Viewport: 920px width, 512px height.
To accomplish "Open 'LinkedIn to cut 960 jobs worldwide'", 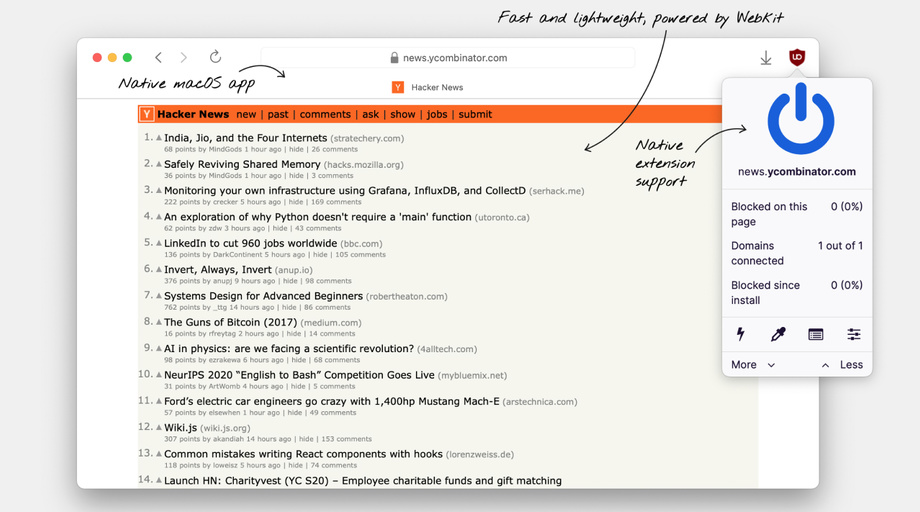I will click(251, 243).
